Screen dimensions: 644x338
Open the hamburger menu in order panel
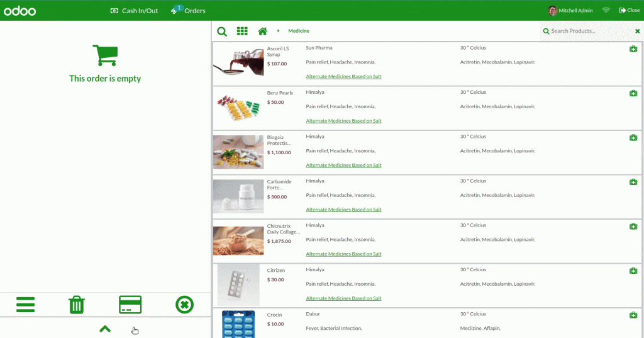[25, 305]
